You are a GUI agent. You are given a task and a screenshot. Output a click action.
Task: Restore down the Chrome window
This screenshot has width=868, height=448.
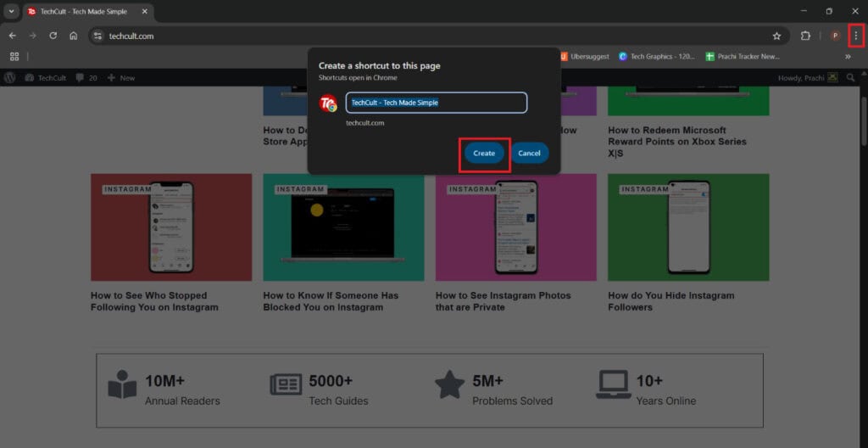(x=829, y=11)
